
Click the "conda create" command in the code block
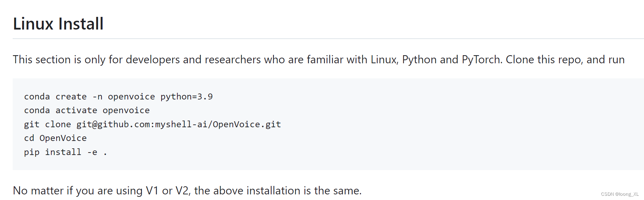pyautogui.click(x=55, y=97)
